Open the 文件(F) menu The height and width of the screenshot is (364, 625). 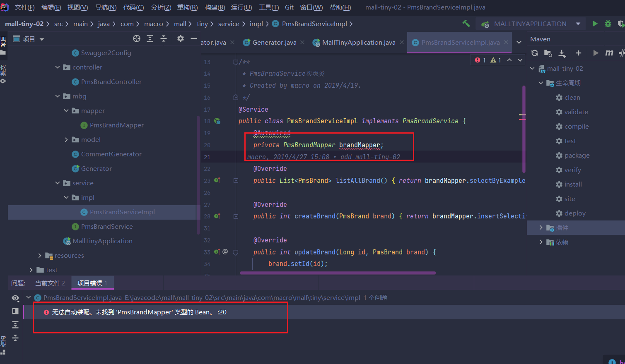[24, 7]
